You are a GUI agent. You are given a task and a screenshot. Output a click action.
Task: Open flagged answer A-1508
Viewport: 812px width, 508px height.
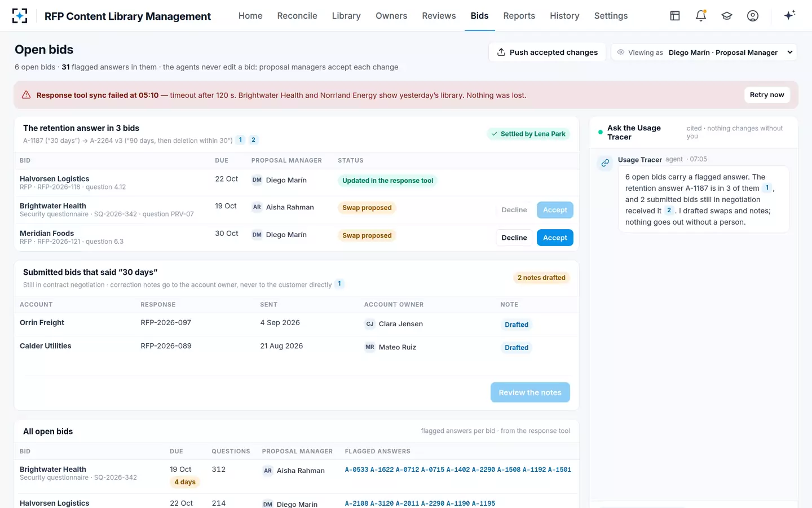(509, 470)
